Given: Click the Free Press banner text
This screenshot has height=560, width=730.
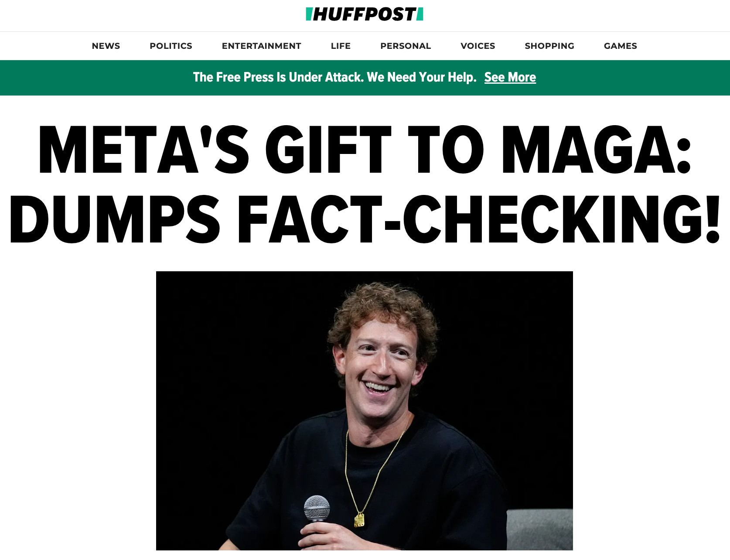Looking at the screenshot, I should [334, 77].
